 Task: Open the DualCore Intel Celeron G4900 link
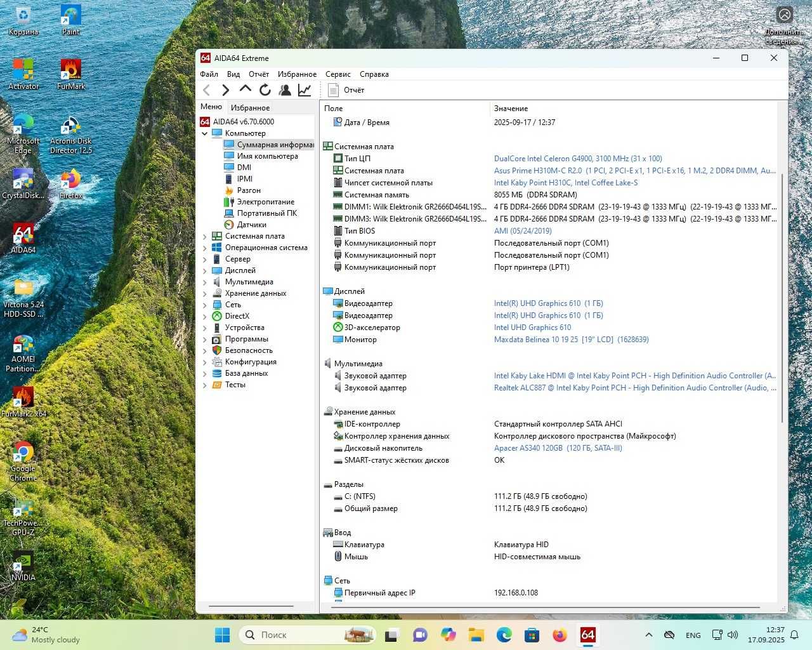578,159
